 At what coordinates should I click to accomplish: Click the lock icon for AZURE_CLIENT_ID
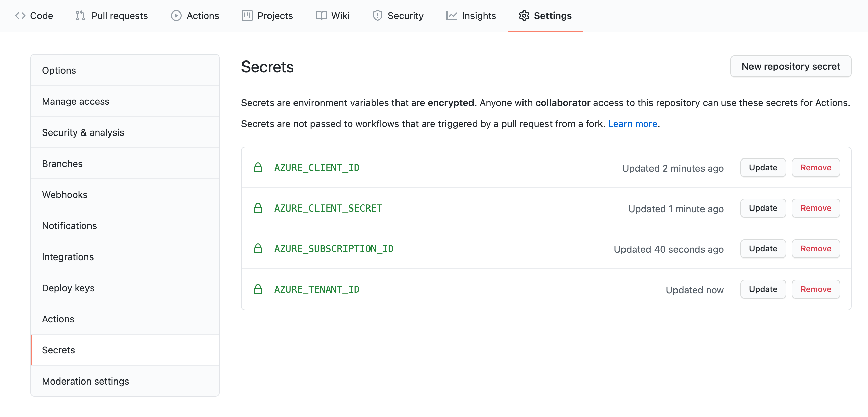[x=257, y=167]
